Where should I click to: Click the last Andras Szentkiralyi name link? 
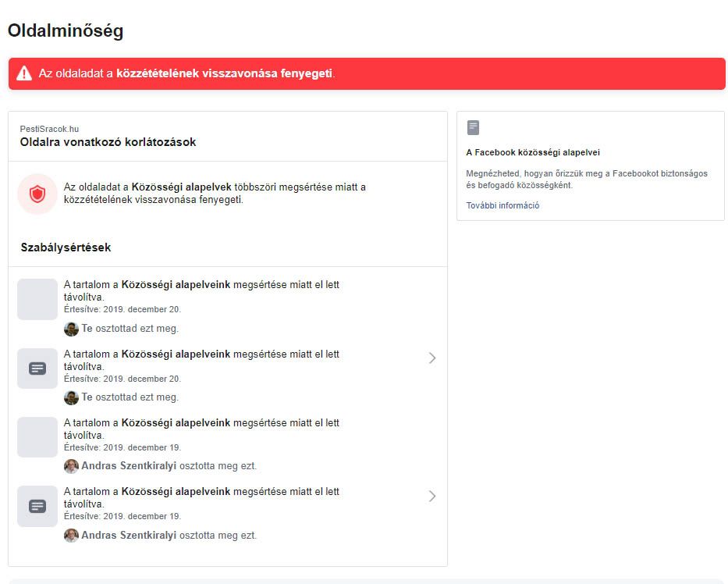click(129, 535)
